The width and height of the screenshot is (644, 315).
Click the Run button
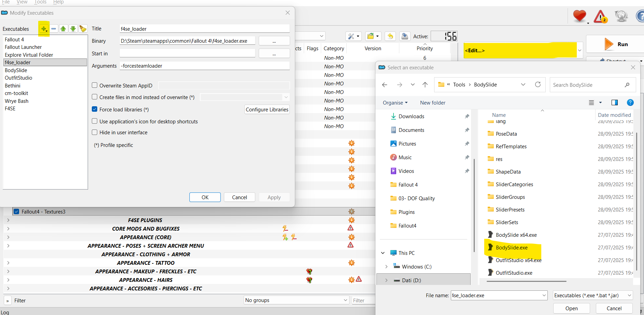tap(616, 44)
